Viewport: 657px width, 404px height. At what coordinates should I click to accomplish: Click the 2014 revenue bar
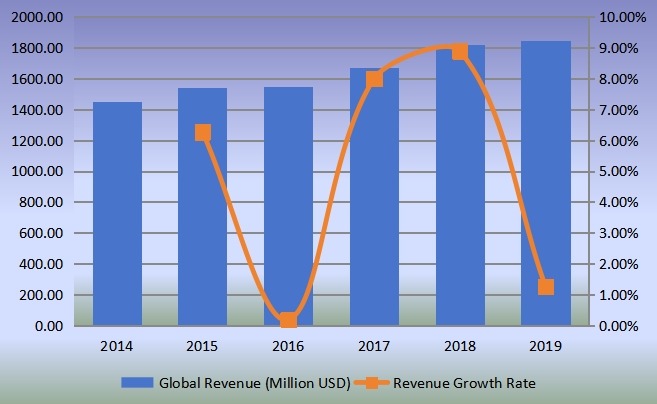117,214
